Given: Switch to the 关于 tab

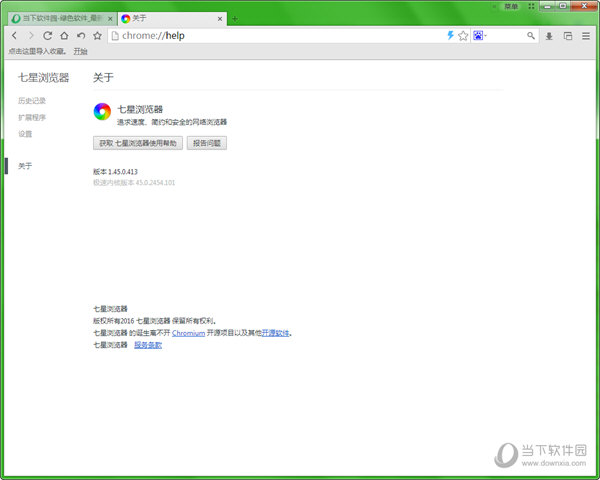Looking at the screenshot, I should [171, 18].
